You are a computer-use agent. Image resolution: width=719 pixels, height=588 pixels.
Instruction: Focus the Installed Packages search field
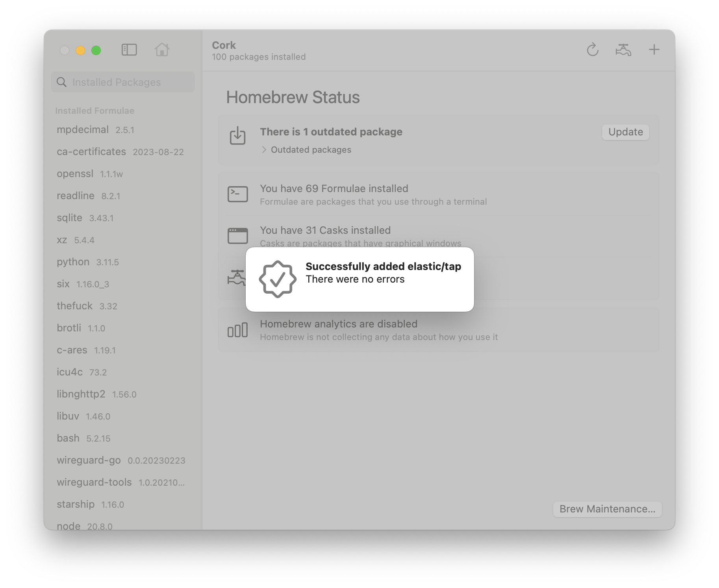coord(123,82)
